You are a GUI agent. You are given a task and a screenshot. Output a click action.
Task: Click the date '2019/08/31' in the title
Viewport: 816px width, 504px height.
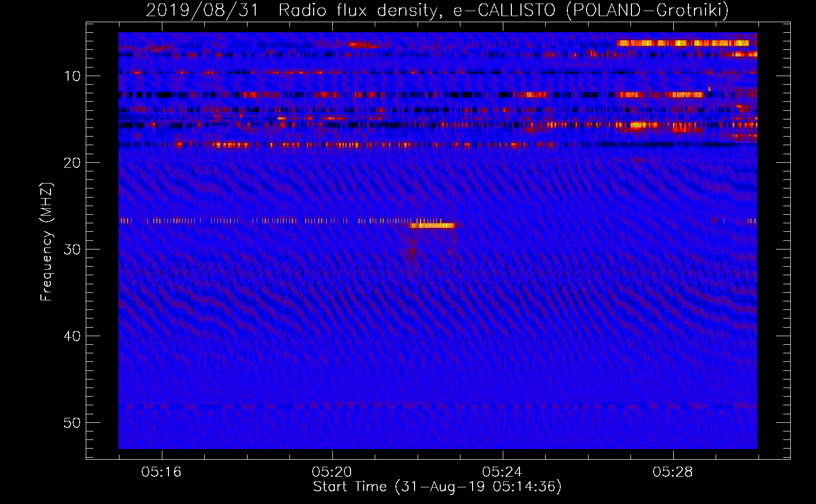tap(202, 10)
